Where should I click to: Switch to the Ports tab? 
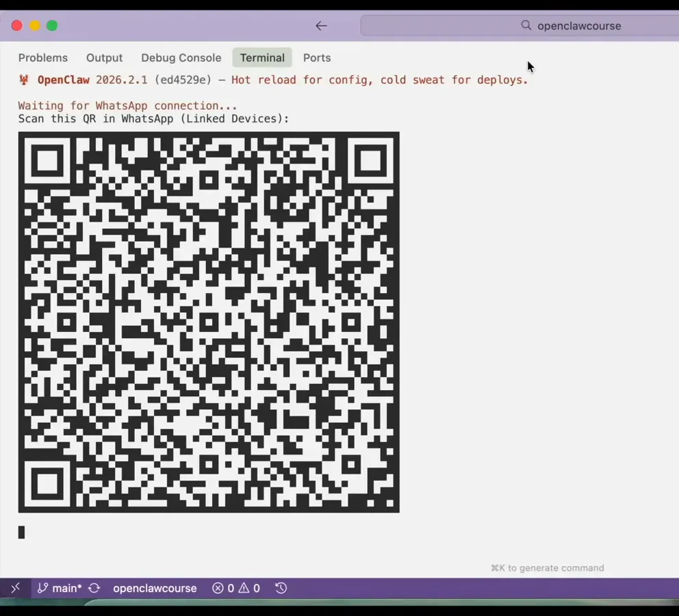click(317, 57)
